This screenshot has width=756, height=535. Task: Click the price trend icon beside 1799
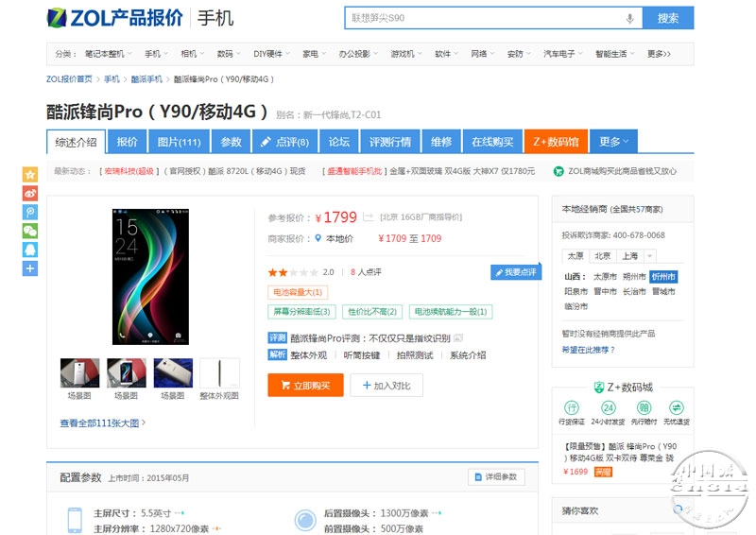pyautogui.click(x=368, y=217)
